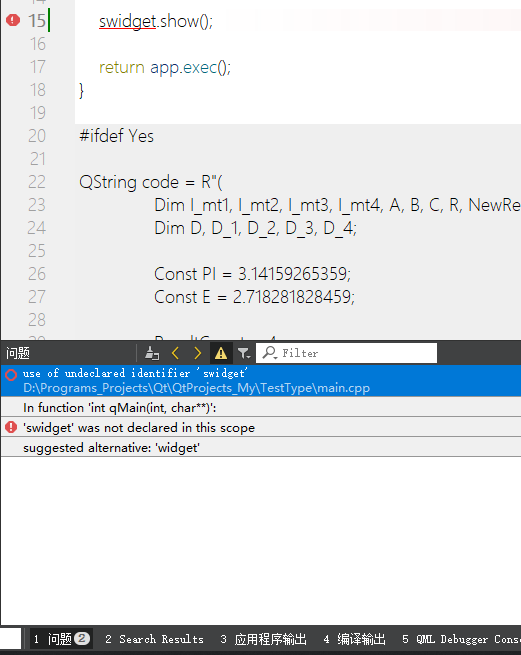Click the Filter search field
This screenshot has height=655, width=521.
pyautogui.click(x=346, y=353)
